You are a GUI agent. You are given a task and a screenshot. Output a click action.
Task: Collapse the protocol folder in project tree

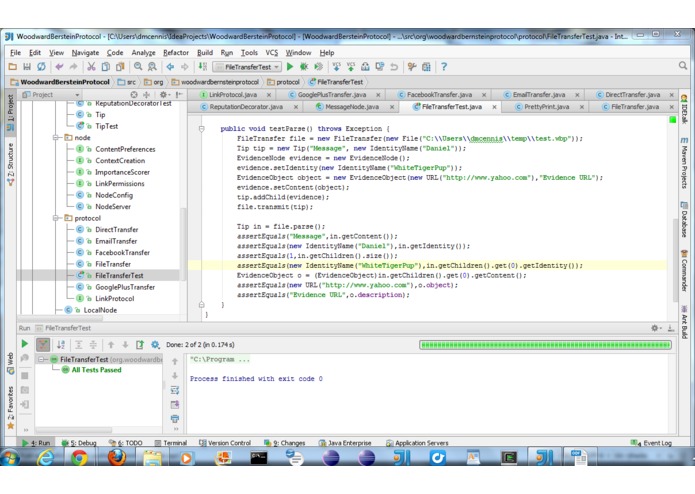coord(55,218)
